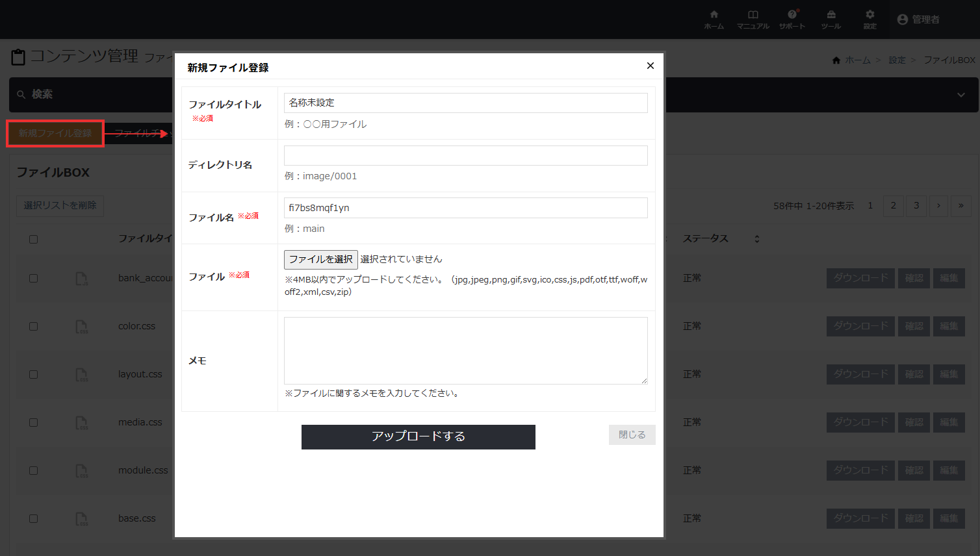Open the ツール toolbox icon
Screen dimensions: 980x556
tap(831, 15)
